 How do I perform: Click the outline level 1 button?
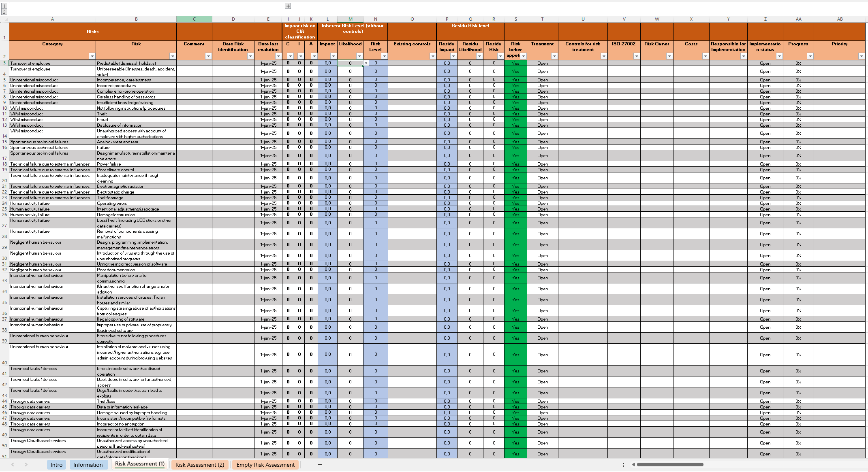point(3,6)
